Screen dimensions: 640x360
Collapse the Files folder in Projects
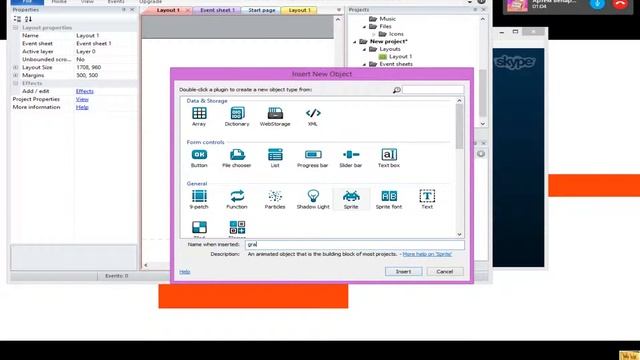pos(364,27)
